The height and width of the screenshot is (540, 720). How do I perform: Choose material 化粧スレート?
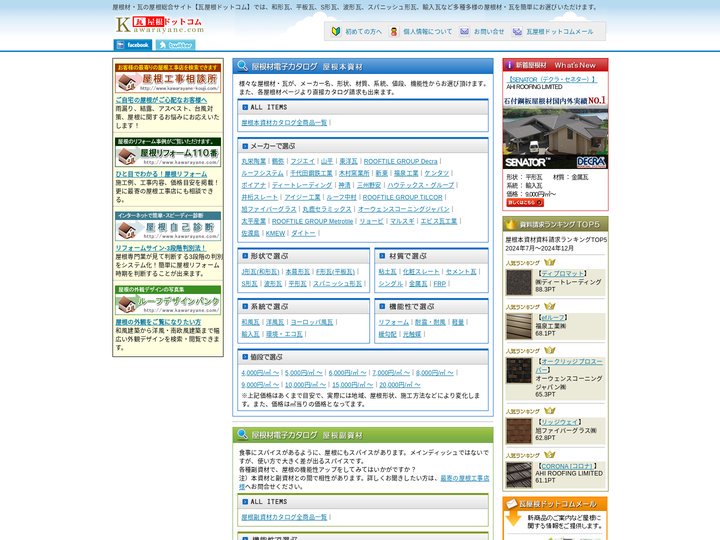click(421, 272)
